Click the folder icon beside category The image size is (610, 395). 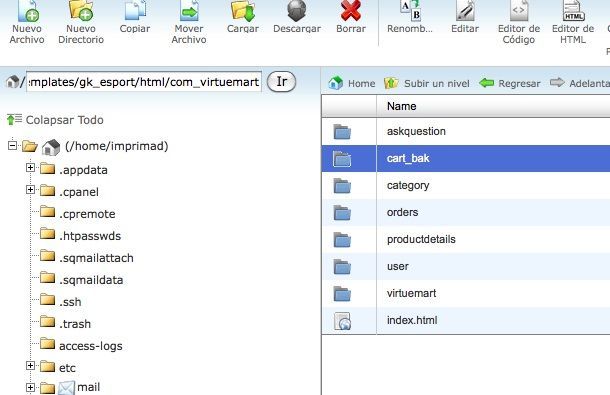coord(342,186)
